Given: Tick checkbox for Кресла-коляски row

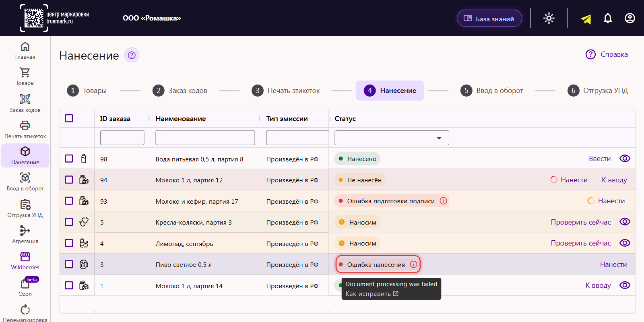Looking at the screenshot, I should click(69, 222).
